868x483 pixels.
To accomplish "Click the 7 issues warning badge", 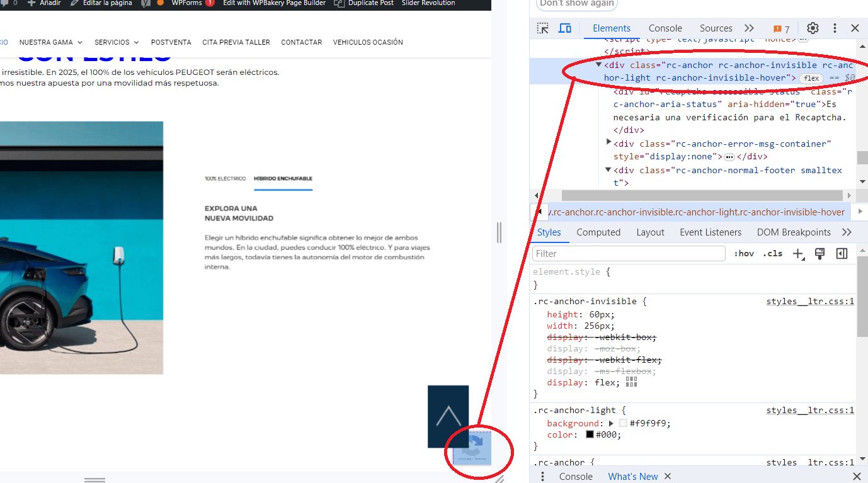I will point(781,29).
